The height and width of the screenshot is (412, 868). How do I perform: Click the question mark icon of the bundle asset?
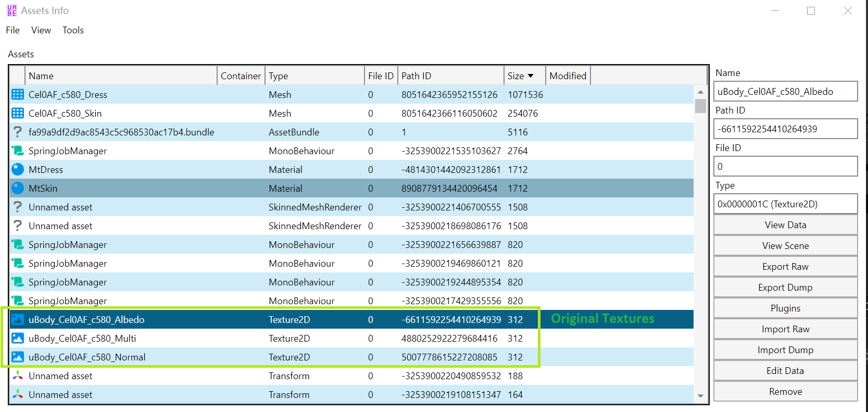coord(18,132)
